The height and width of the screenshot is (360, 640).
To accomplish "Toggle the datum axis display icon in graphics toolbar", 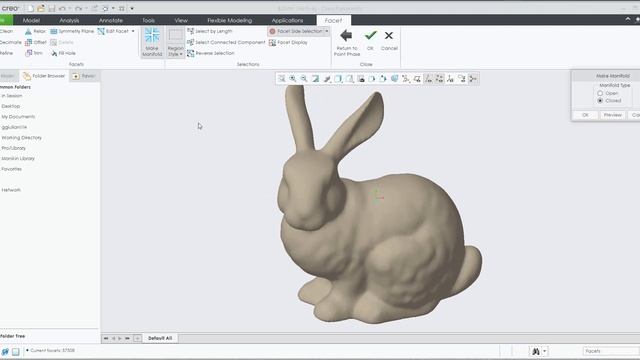I will 428,79.
